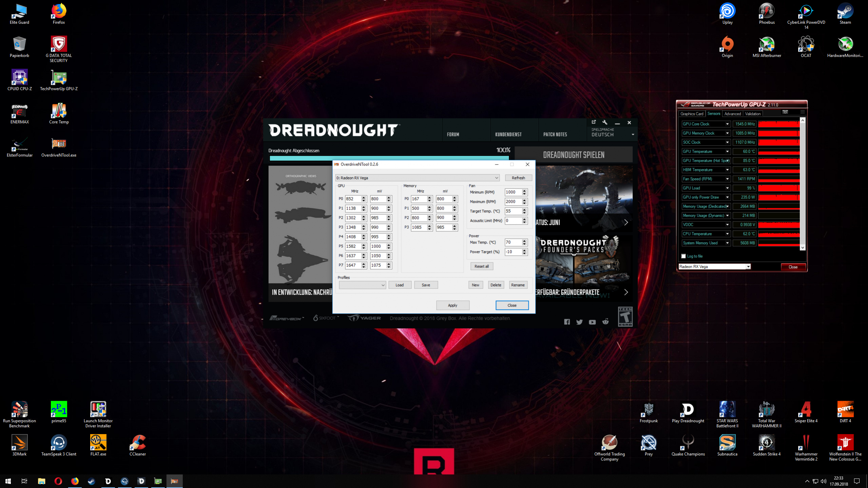Open KUNDENDIENST in Dreadnought launcher

point(508,135)
